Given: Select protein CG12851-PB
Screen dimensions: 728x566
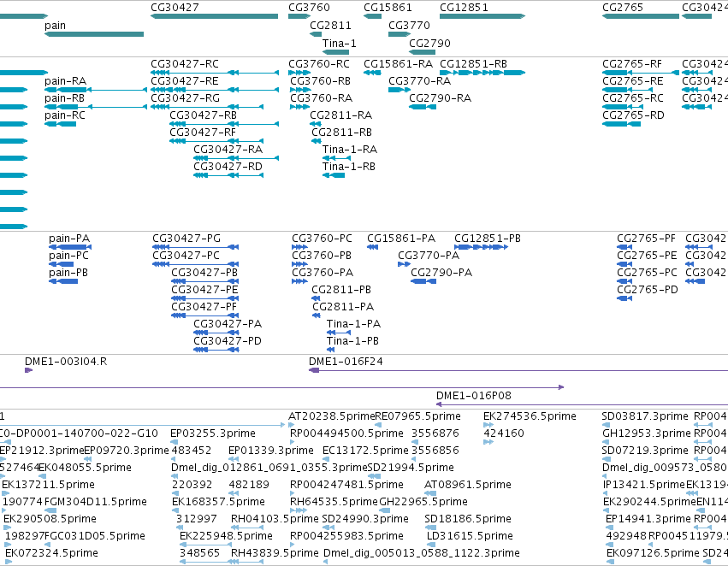Looking at the screenshot, I should (482, 247).
